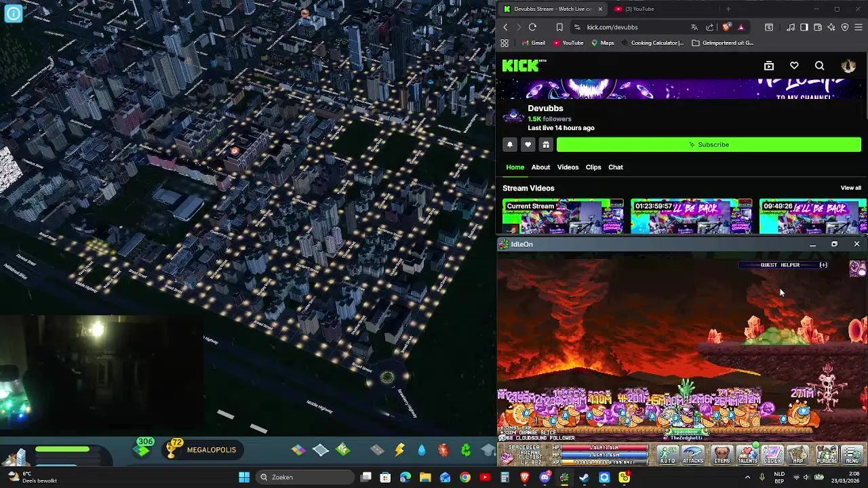Image resolution: width=868 pixels, height=488 pixels.
Task: Follow Devubbs with the heart button
Action: (528, 144)
